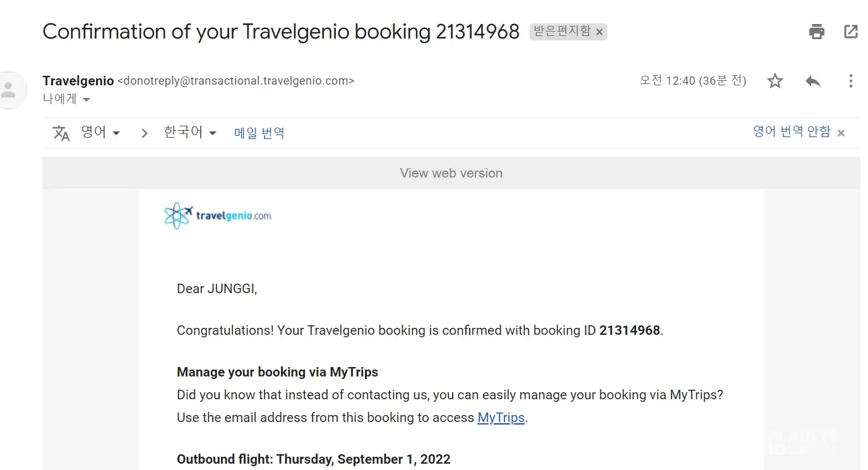Image resolution: width=868 pixels, height=470 pixels.
Task: Open the email in a new window
Action: coord(851,32)
